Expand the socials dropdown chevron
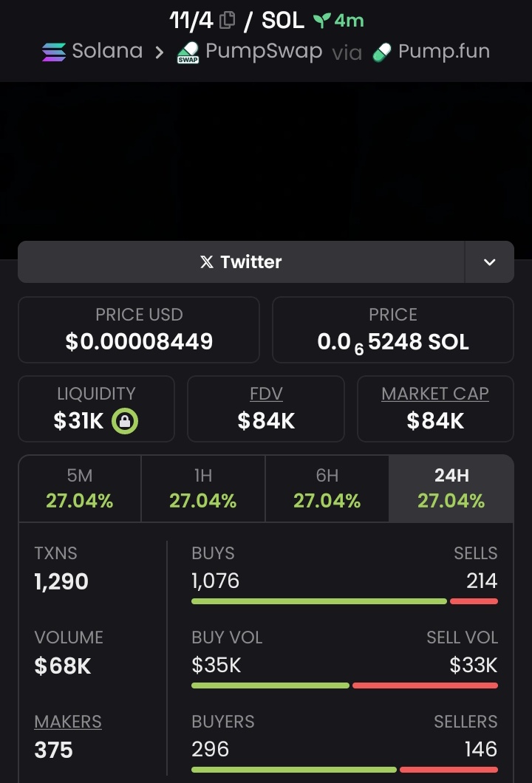The height and width of the screenshot is (783, 532). (489, 262)
